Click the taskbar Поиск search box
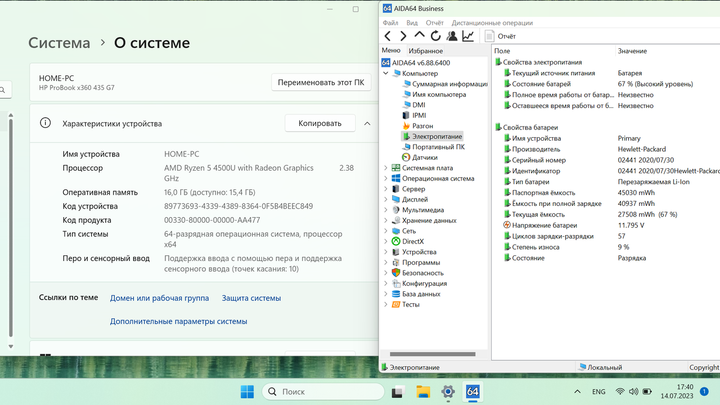The height and width of the screenshot is (405, 720). 323,392
